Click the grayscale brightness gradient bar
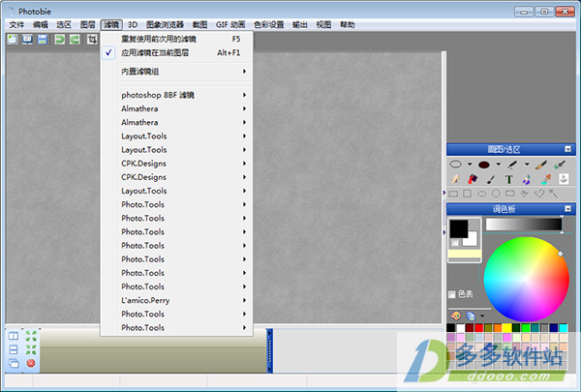The image size is (581, 392). 524,225
